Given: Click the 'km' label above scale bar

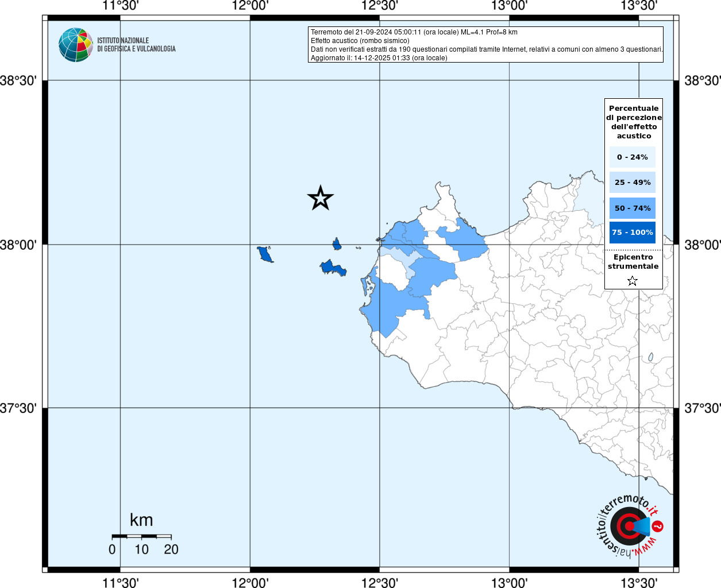Looking at the screenshot, I should [141, 520].
